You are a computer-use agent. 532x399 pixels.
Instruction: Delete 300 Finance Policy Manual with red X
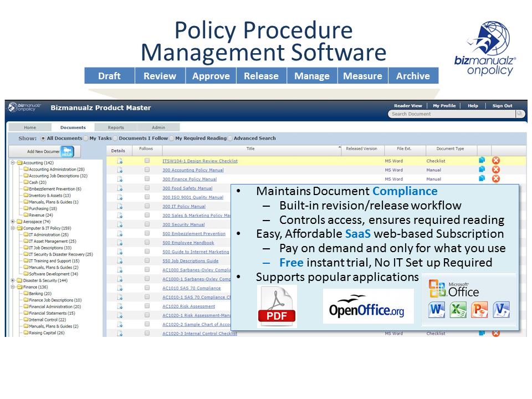496,178
